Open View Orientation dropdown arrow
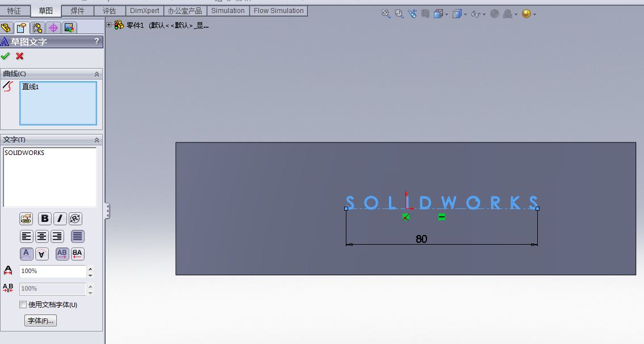This screenshot has width=644, height=344. (446, 14)
